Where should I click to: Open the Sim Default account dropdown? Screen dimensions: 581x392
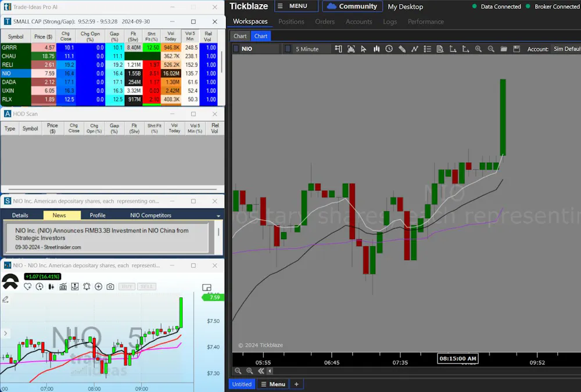click(x=566, y=49)
